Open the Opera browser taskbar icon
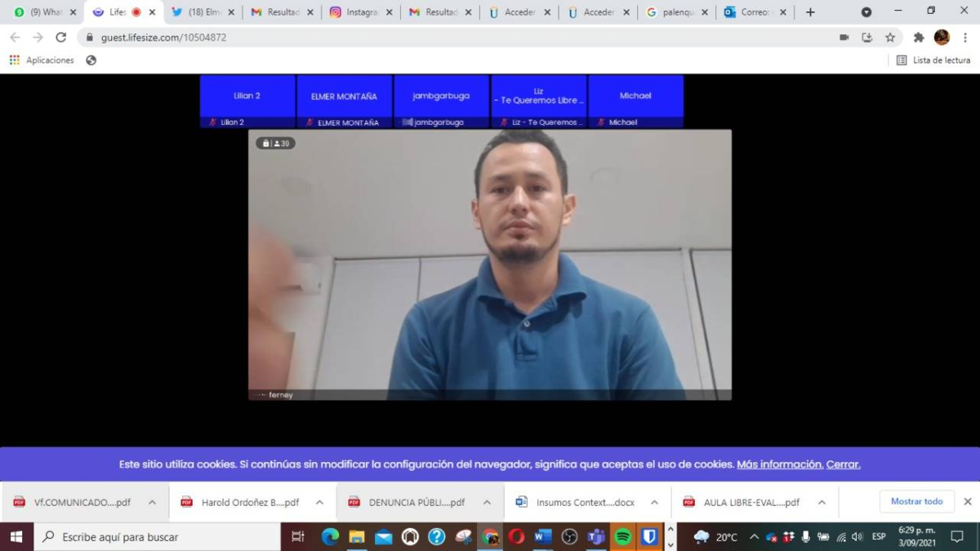The height and width of the screenshot is (551, 980). (516, 536)
